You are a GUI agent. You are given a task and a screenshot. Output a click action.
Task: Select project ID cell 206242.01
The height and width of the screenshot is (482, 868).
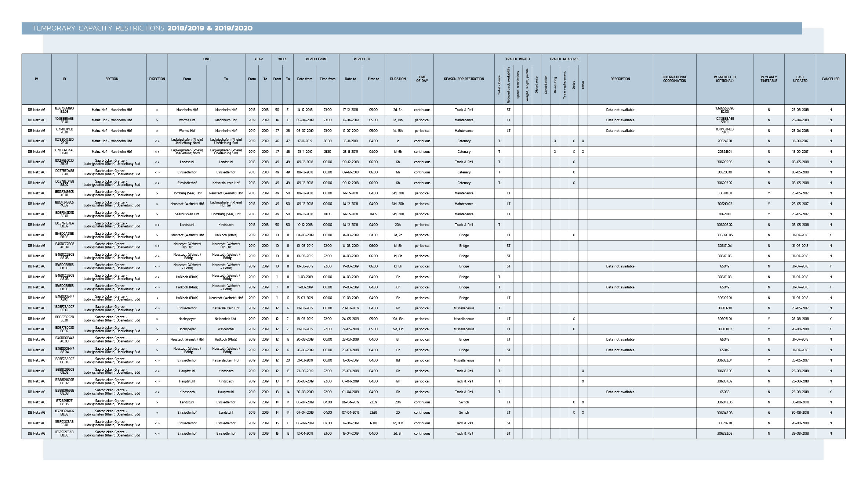point(724,141)
